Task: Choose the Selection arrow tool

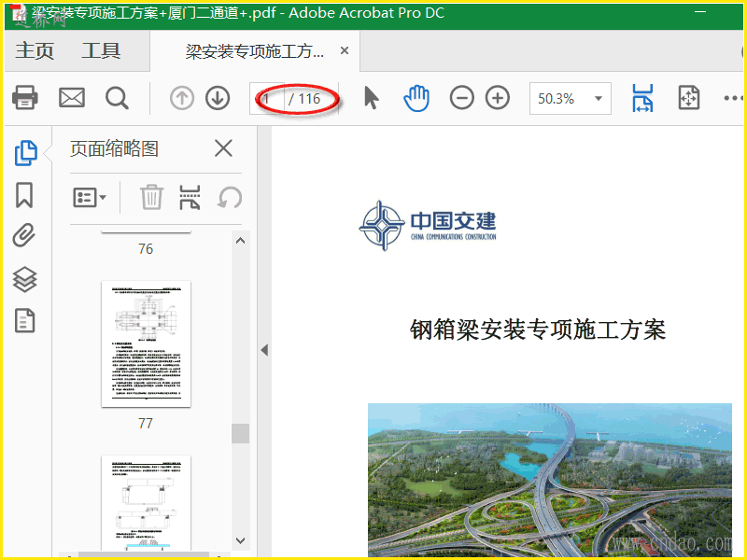Action: 371,98
